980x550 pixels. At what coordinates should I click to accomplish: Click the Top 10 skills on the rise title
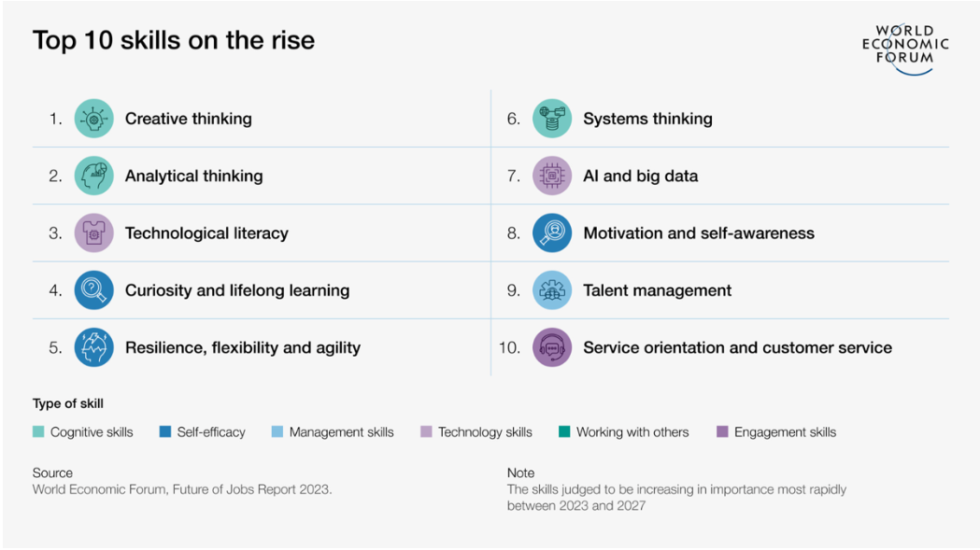(x=174, y=41)
